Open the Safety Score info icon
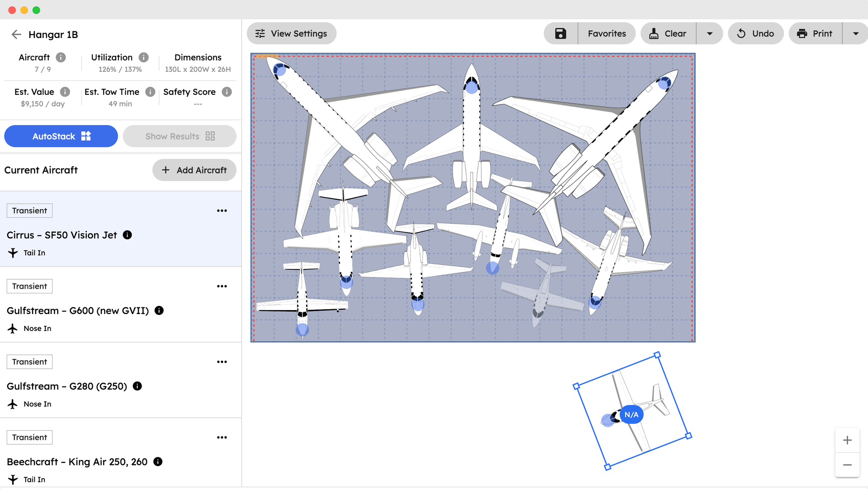 click(227, 92)
